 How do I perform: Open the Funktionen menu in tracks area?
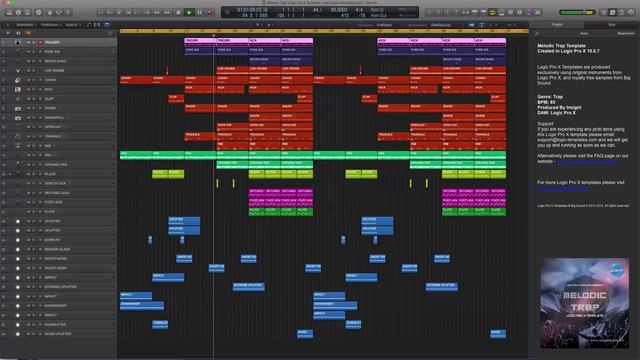[50, 25]
